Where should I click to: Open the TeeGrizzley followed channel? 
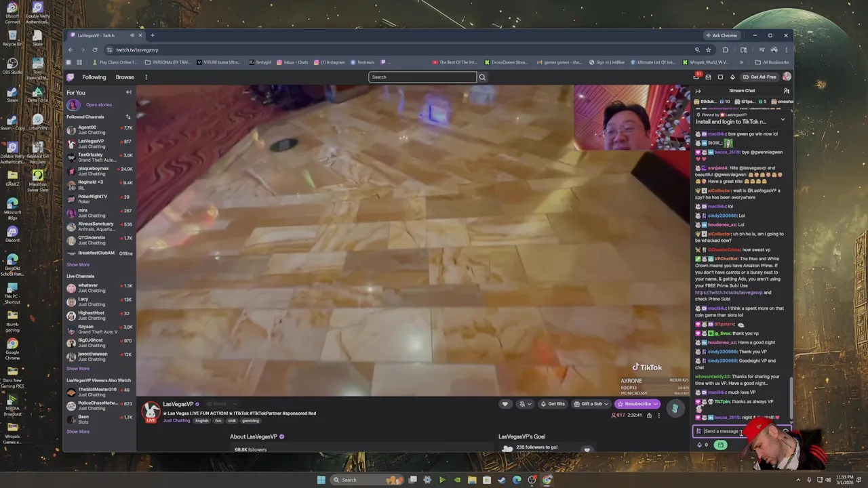[x=99, y=158]
